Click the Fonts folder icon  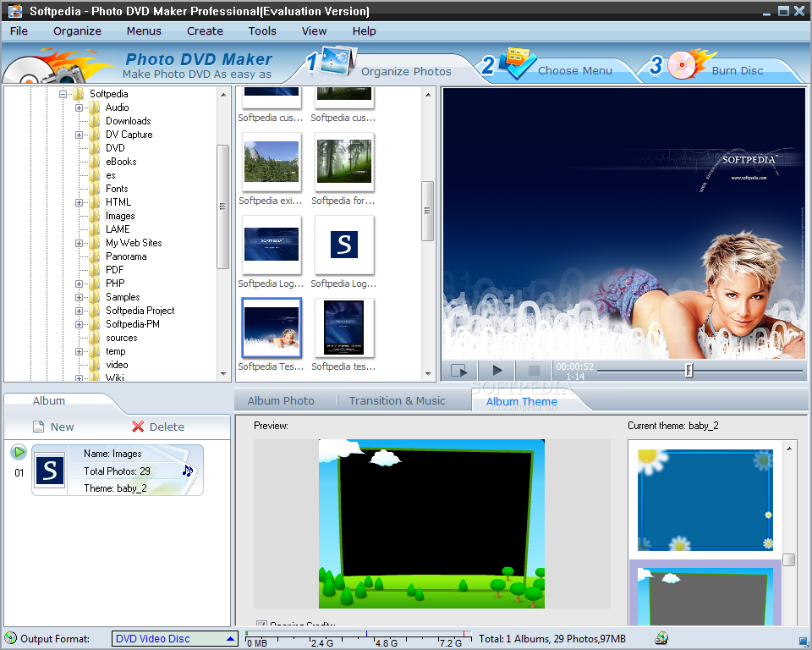[x=94, y=189]
